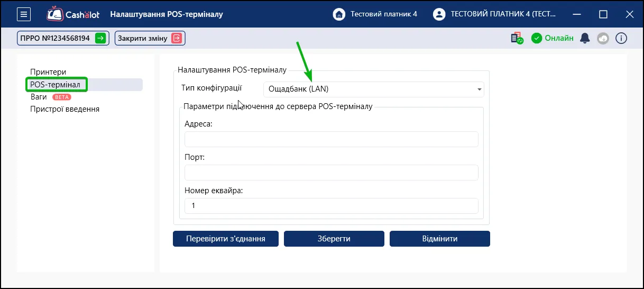Viewport: 644px width, 289px height.
Task: Click the ПРРО №1234568194 button
Action: (x=63, y=38)
